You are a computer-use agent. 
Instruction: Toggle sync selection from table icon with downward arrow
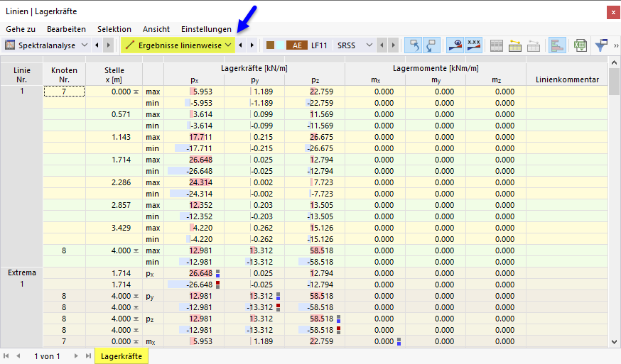click(x=431, y=45)
